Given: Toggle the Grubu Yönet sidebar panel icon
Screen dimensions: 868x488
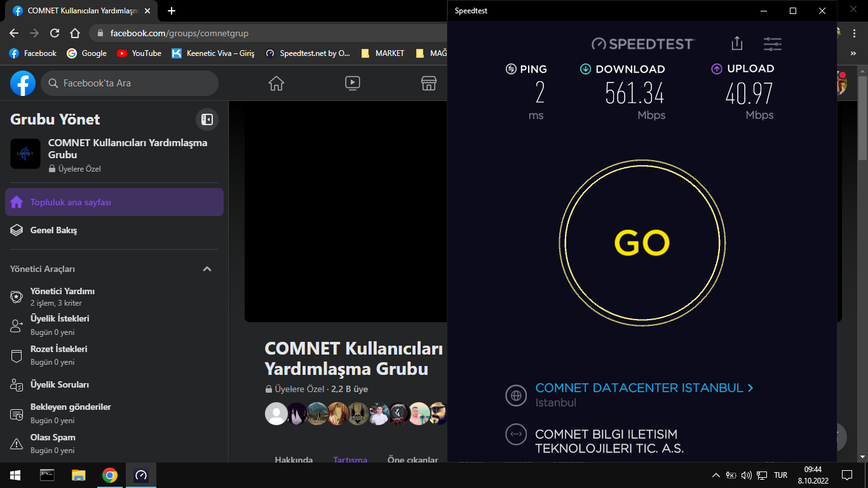Looking at the screenshot, I should (207, 119).
